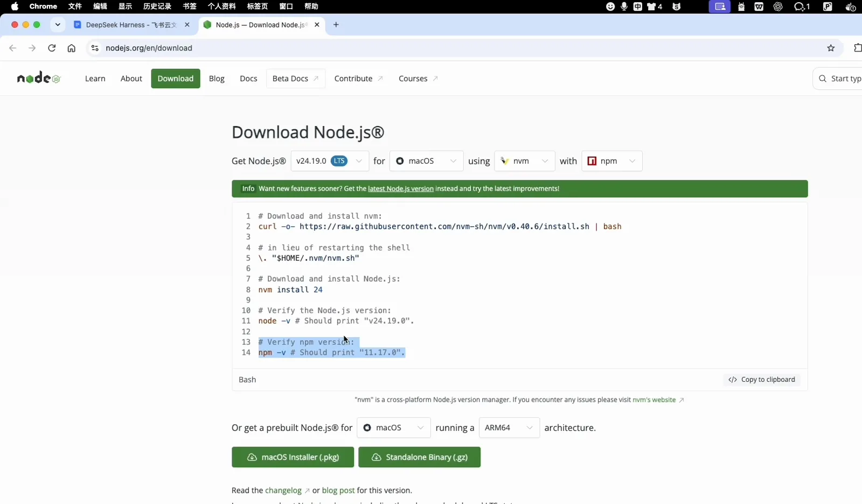This screenshot has width=862, height=504.
Task: Open the v24.19.0 LTS version dropdown
Action: point(330,161)
